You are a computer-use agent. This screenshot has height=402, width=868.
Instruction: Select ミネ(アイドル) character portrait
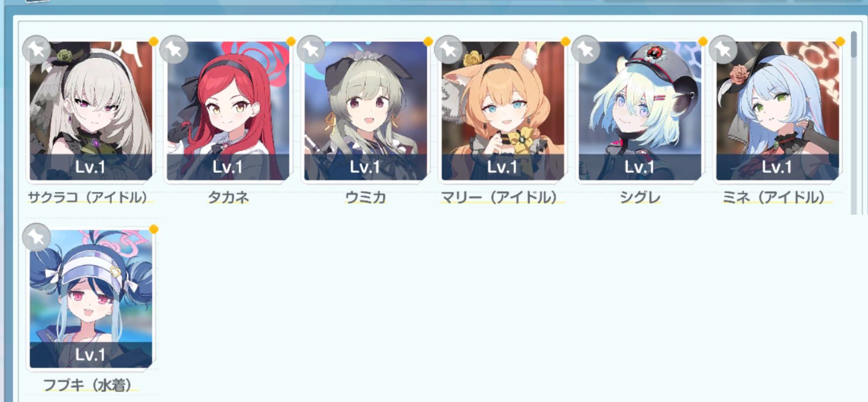(x=777, y=111)
